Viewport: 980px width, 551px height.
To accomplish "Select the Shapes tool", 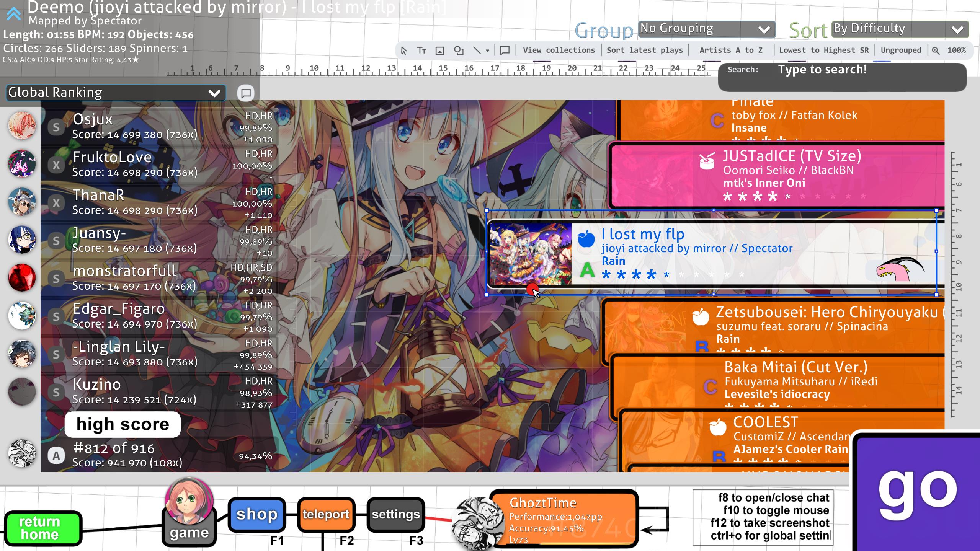I will [459, 51].
